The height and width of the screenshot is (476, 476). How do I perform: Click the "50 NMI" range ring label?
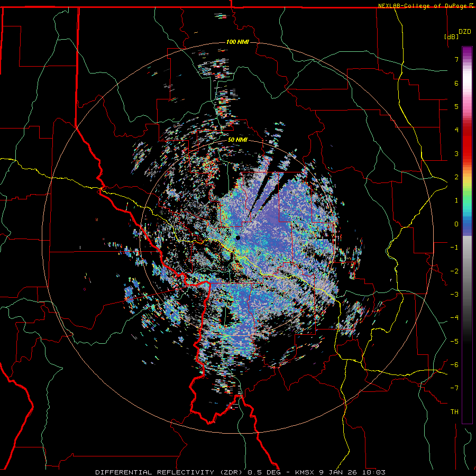pyautogui.click(x=237, y=140)
